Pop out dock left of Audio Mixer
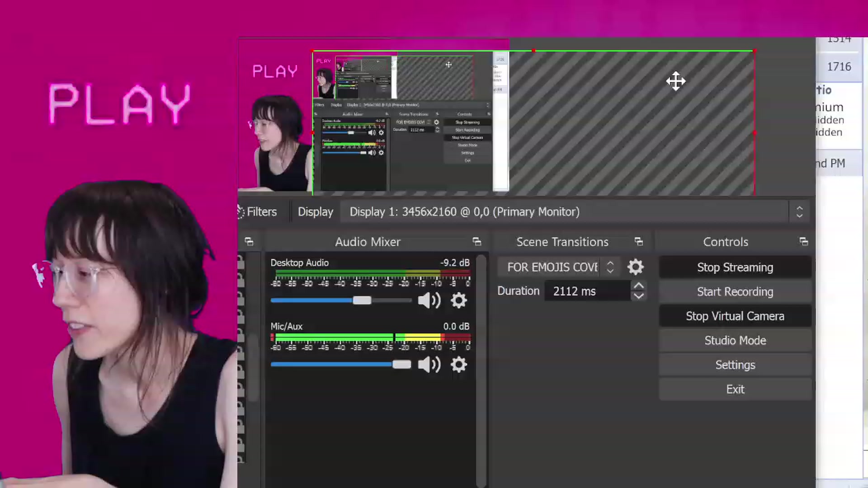Image resolution: width=868 pixels, height=488 pixels. tap(249, 242)
